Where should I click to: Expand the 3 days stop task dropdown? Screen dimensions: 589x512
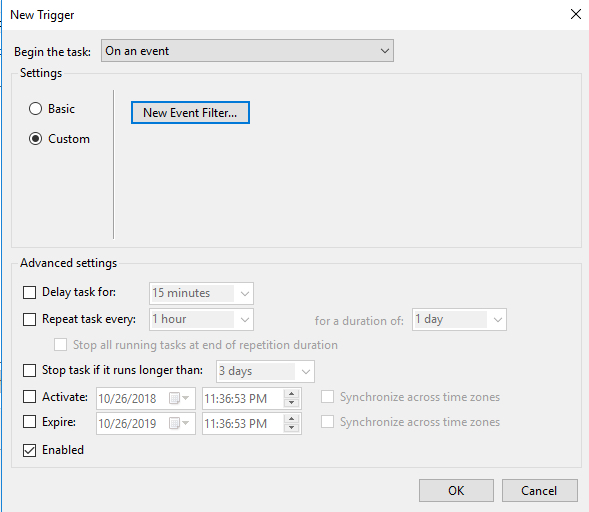pos(265,371)
